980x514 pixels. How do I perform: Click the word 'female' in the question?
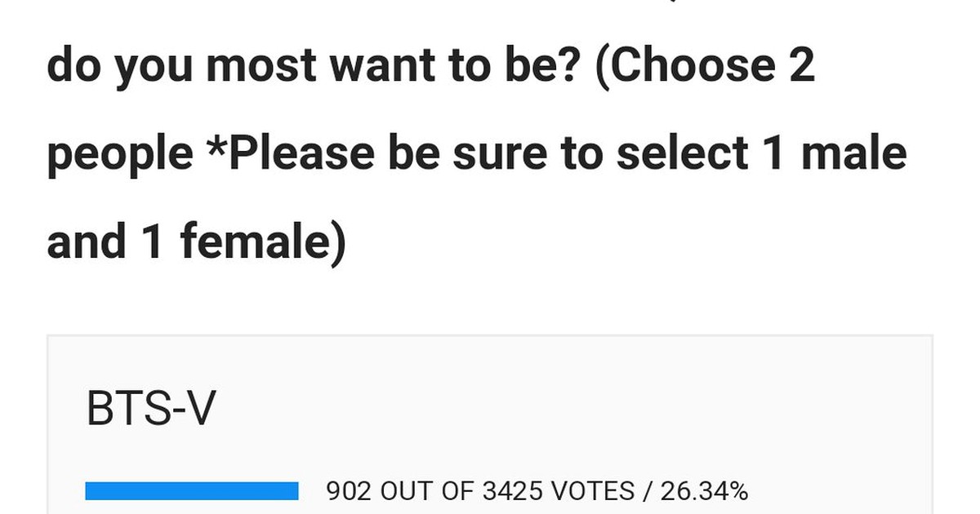coord(255,241)
